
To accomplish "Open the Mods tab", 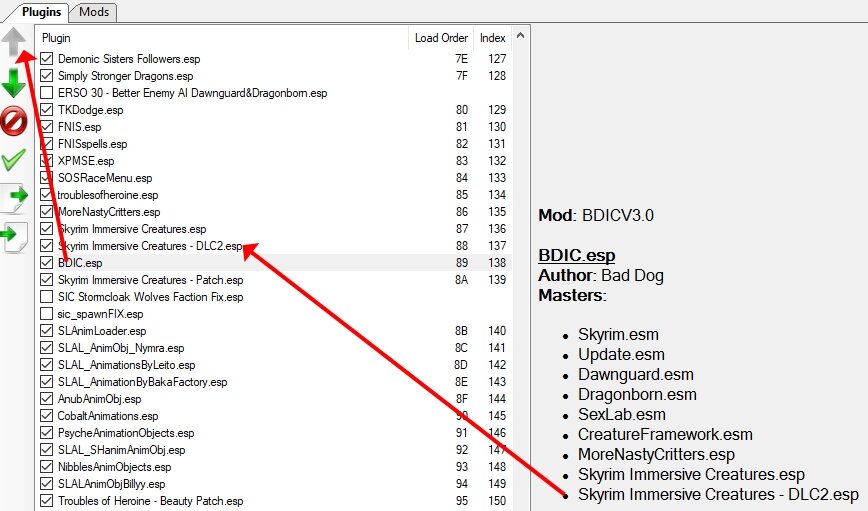I will (x=94, y=12).
